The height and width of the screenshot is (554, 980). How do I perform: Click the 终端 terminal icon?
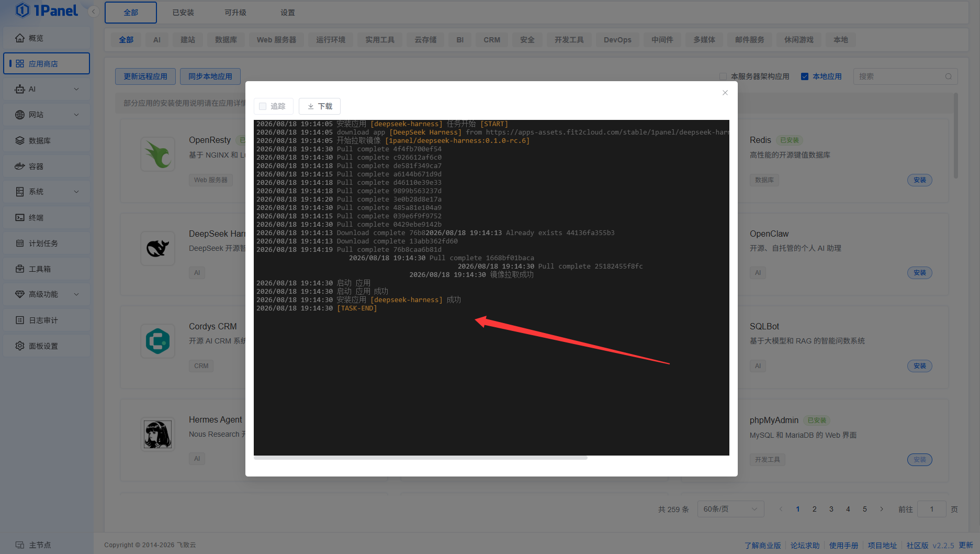click(x=20, y=217)
